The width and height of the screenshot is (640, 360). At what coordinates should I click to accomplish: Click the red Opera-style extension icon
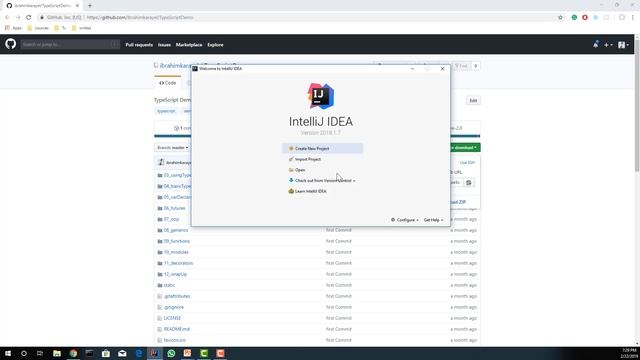585,18
